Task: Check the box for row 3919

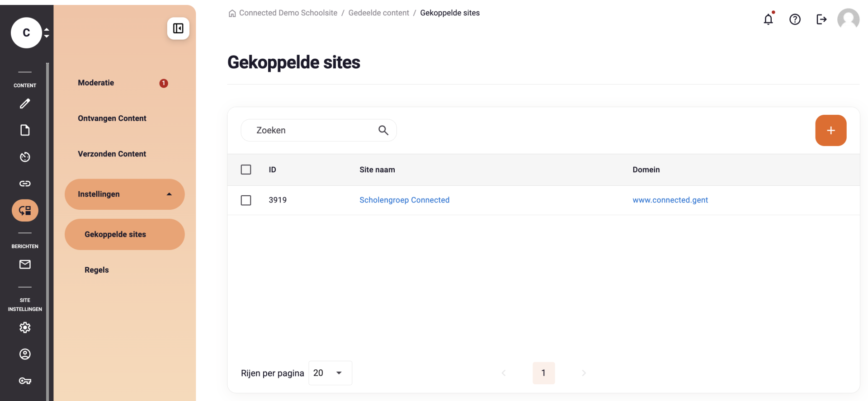Action: pyautogui.click(x=246, y=200)
